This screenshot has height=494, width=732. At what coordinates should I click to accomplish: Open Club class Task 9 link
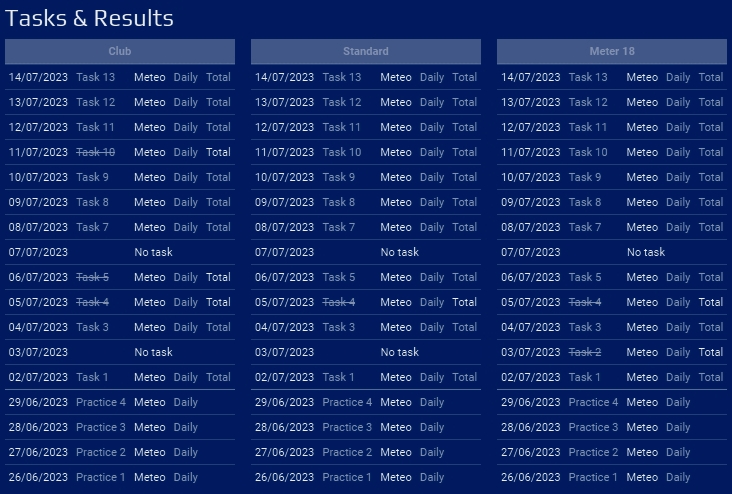(x=93, y=177)
